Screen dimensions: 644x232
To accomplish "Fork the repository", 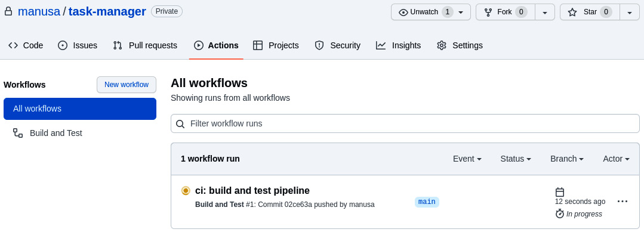I will (x=506, y=13).
